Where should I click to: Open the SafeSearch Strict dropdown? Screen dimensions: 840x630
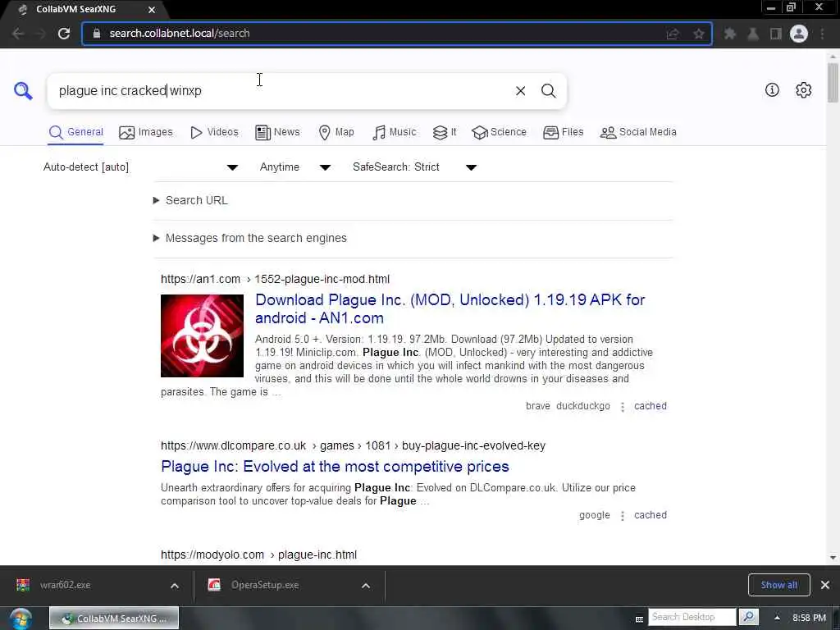(x=414, y=167)
